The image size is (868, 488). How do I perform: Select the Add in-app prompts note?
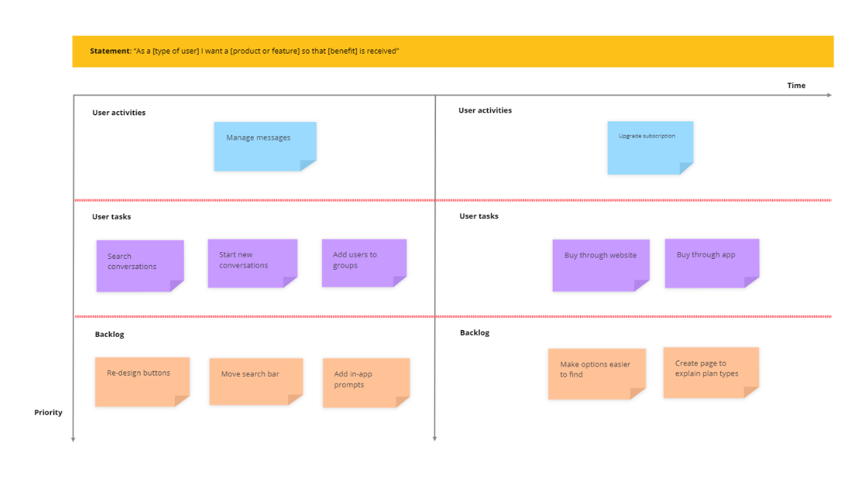(366, 383)
